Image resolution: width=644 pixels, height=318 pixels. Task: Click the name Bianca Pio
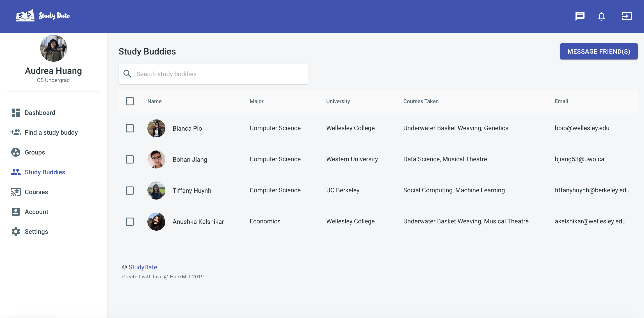pos(187,128)
